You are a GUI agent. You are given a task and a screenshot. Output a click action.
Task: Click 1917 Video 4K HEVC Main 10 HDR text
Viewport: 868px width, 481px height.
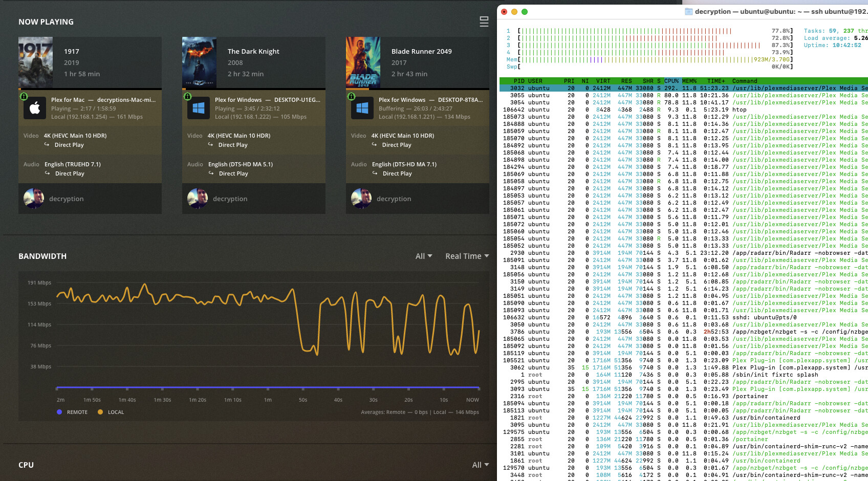(x=75, y=136)
